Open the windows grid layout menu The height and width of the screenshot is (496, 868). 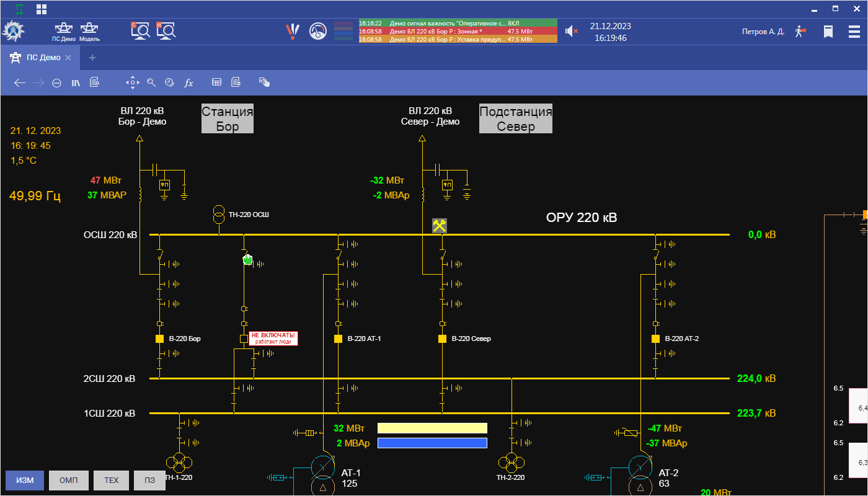42,9
